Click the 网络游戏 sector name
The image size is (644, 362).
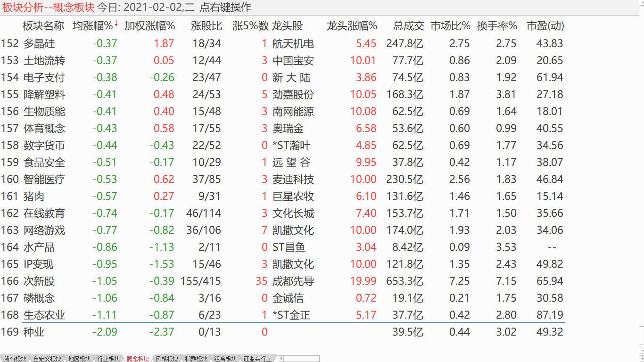coord(44,230)
